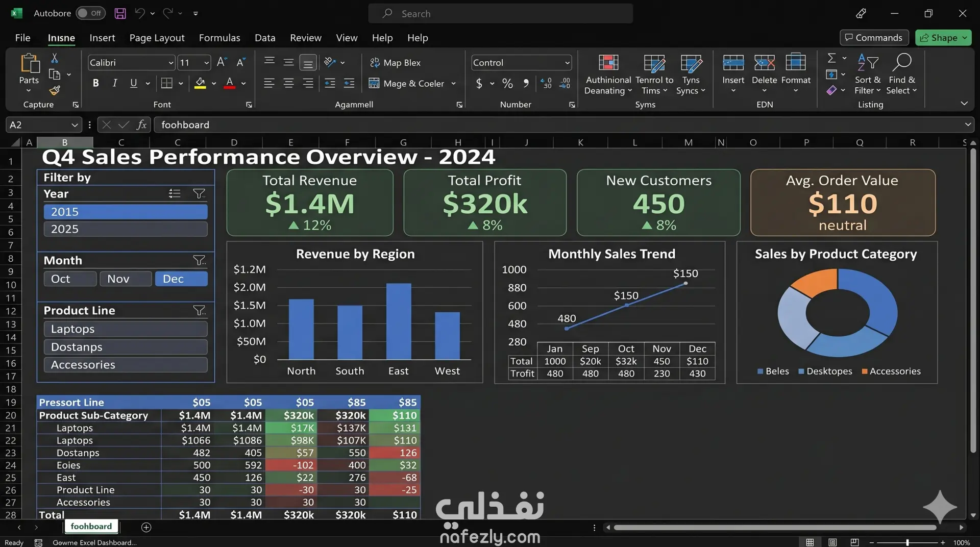The height and width of the screenshot is (547, 980).
Task: Switch to the Page Layout tab
Action: [157, 38]
